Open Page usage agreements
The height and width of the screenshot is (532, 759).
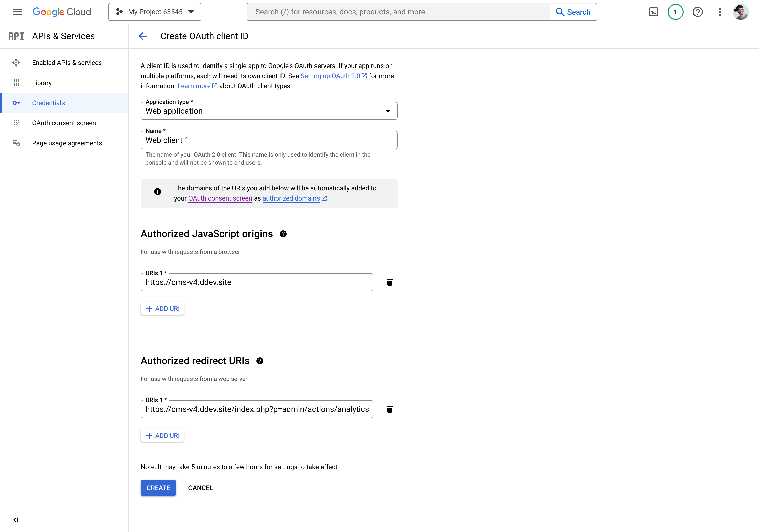pos(67,143)
